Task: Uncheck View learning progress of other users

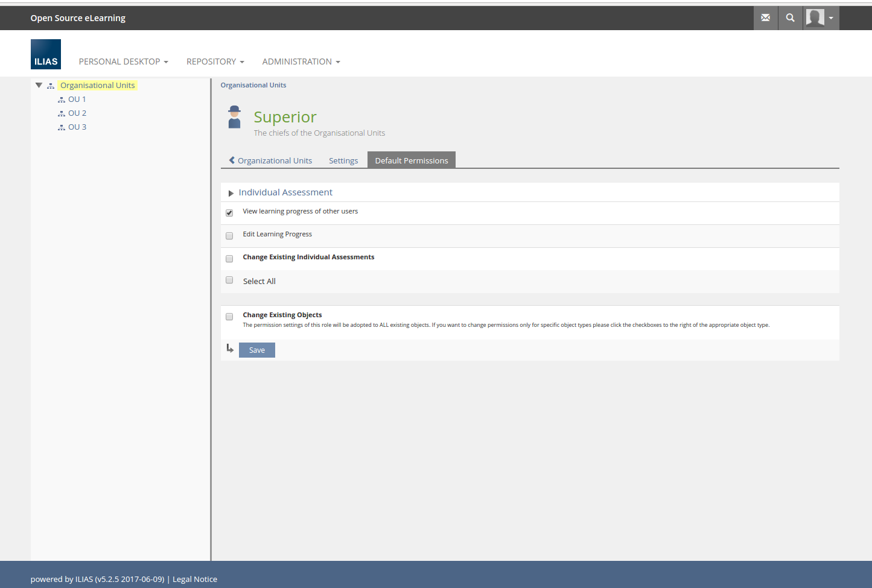Action: pyautogui.click(x=229, y=213)
